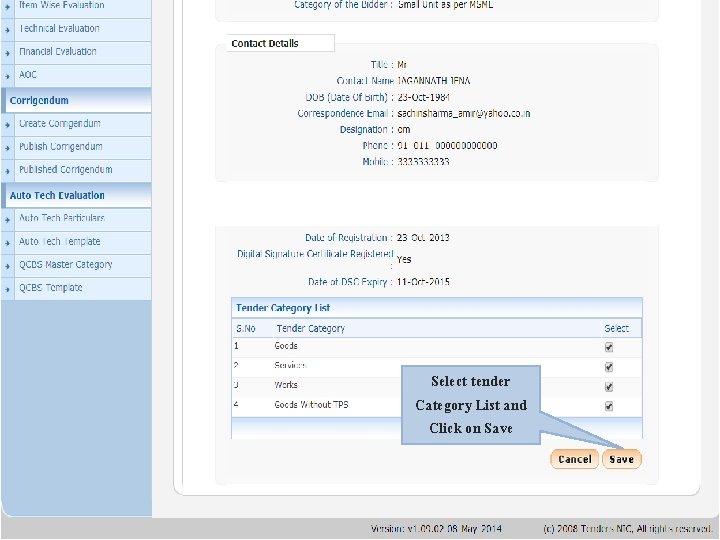Uncheck the Works category checkbox
This screenshot has width=720, height=540.
pyautogui.click(x=609, y=387)
